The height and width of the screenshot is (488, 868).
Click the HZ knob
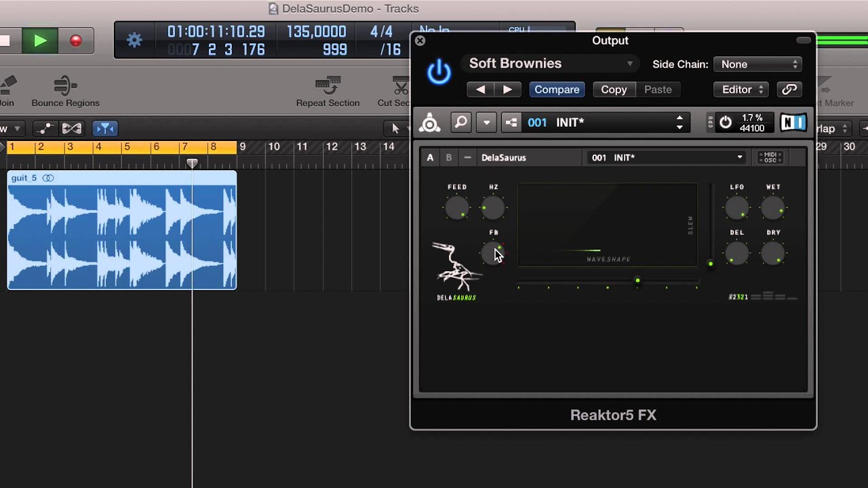[x=493, y=207]
